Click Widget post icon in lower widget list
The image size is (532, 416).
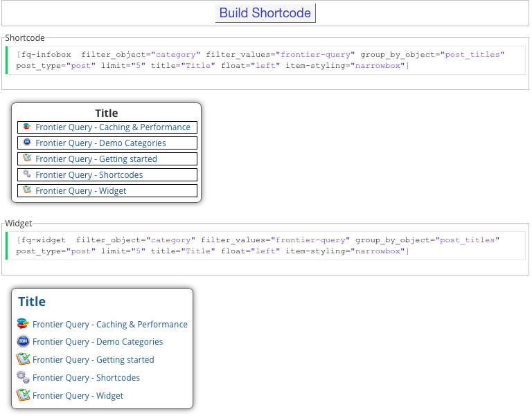pos(24,395)
